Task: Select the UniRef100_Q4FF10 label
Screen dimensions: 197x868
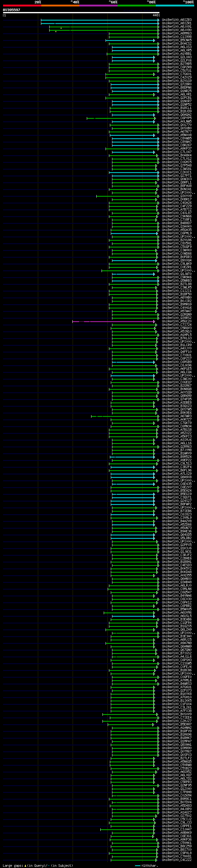Action: coord(177,352)
